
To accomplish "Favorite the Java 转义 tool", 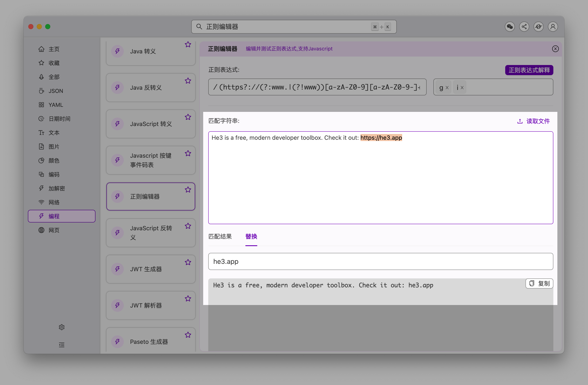I will pos(188,45).
